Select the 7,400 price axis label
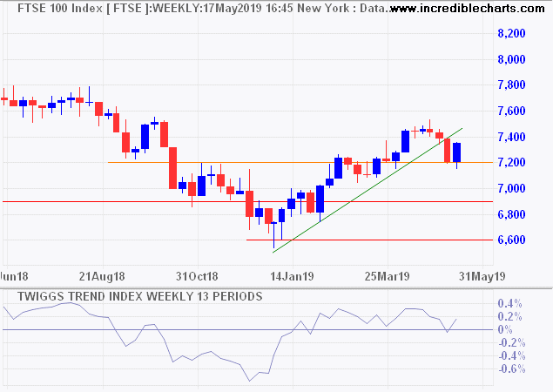The image size is (553, 392). (x=511, y=137)
